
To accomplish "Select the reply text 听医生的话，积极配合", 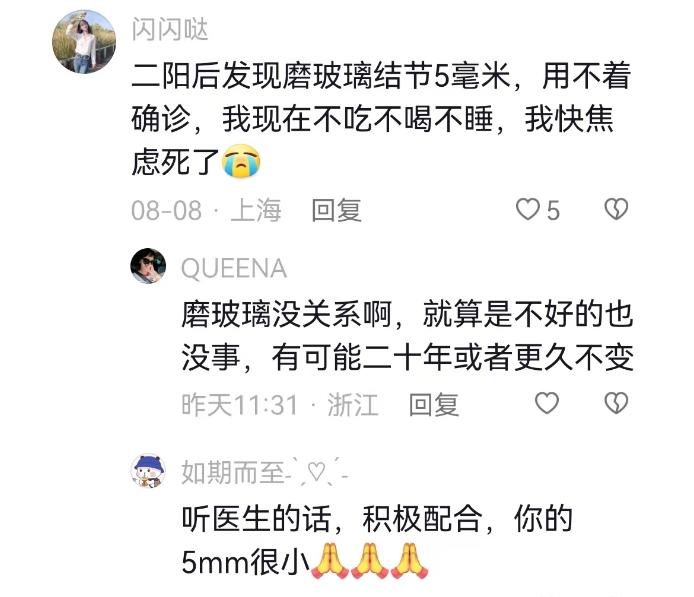I will (377, 540).
